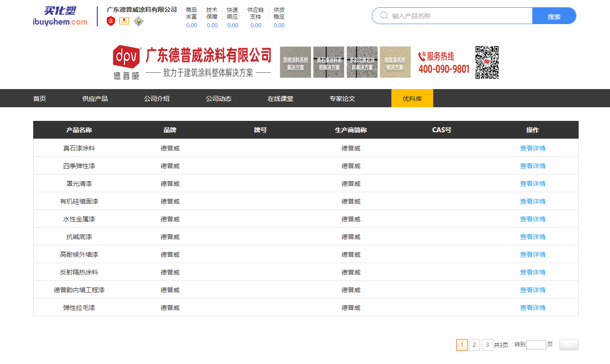Click product name 四季弹性漆 cell
The width and height of the screenshot is (610, 364).
(79, 166)
